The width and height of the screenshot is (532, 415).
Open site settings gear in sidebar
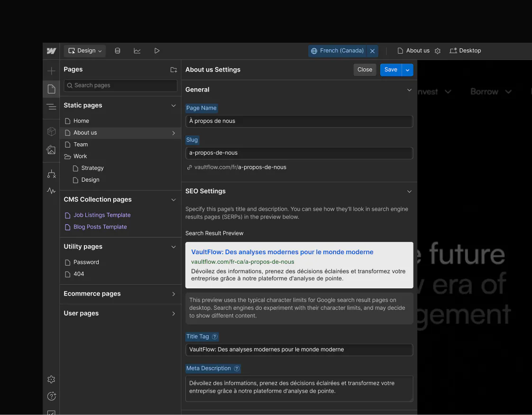coord(51,379)
